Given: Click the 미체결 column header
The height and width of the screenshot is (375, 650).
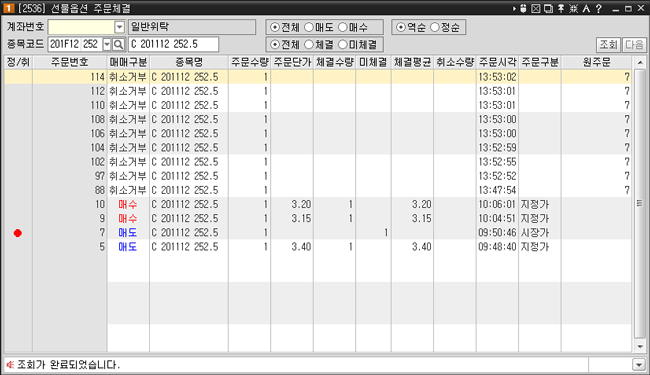Looking at the screenshot, I should (373, 63).
